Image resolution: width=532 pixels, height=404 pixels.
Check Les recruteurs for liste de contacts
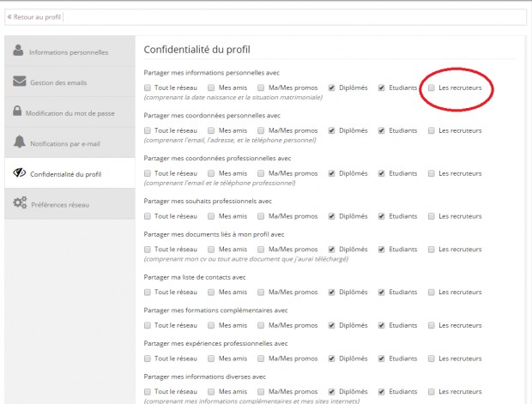pos(432,292)
